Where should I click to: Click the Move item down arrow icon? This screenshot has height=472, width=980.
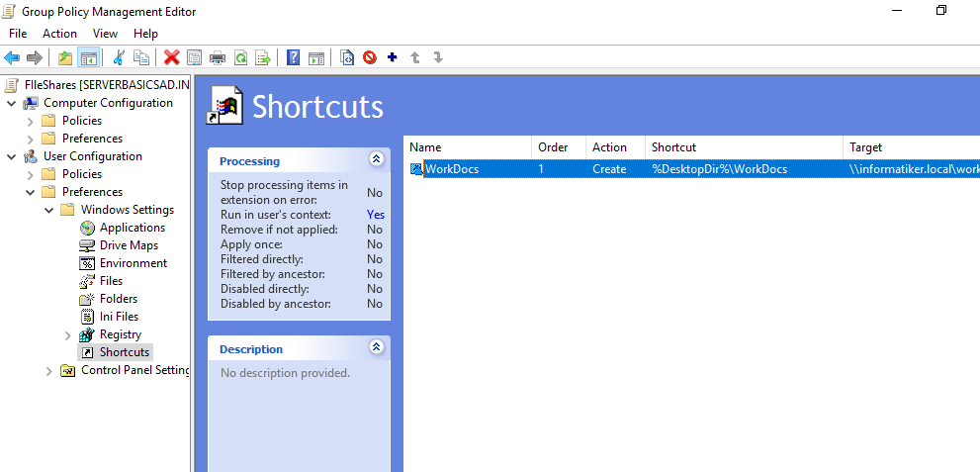coord(438,57)
